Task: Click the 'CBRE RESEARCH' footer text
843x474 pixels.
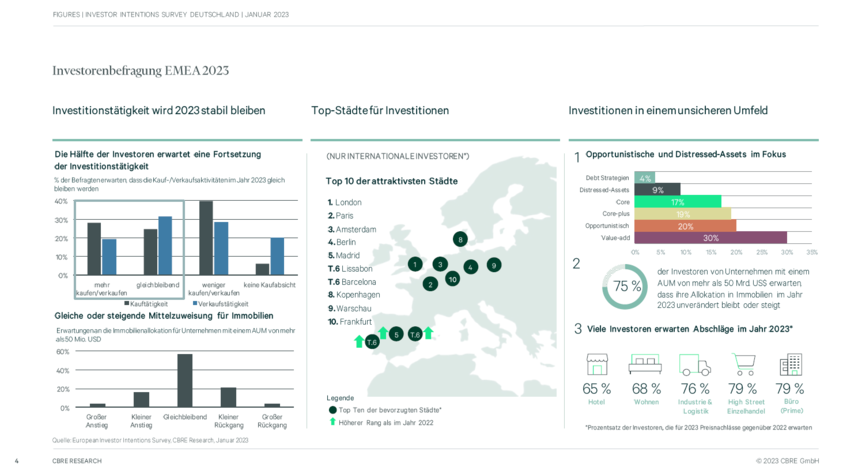Action: pyautogui.click(x=77, y=461)
